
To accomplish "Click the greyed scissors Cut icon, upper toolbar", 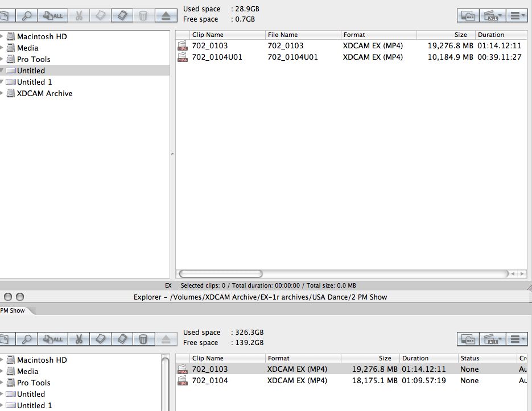I will pos(79,15).
